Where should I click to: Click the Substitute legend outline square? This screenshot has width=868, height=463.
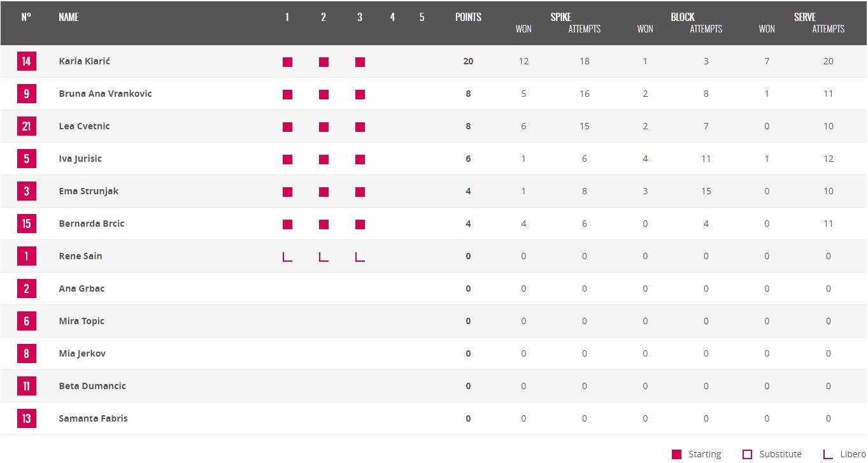748,454
